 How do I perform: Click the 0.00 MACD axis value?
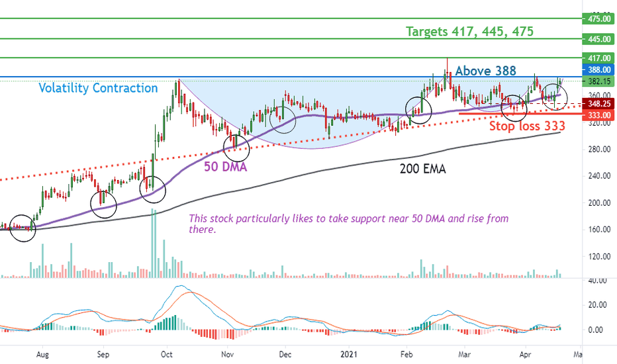pos(595,330)
